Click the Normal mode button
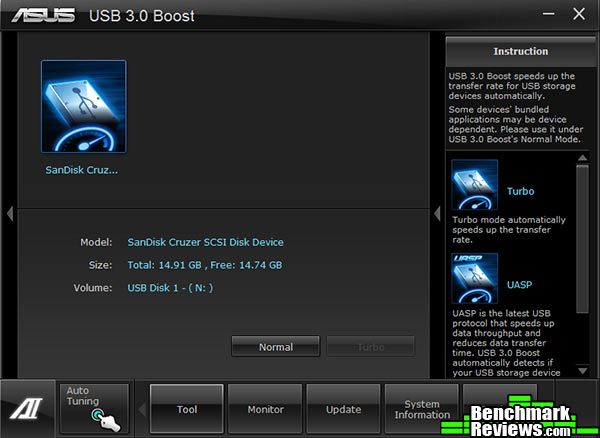 (x=276, y=347)
